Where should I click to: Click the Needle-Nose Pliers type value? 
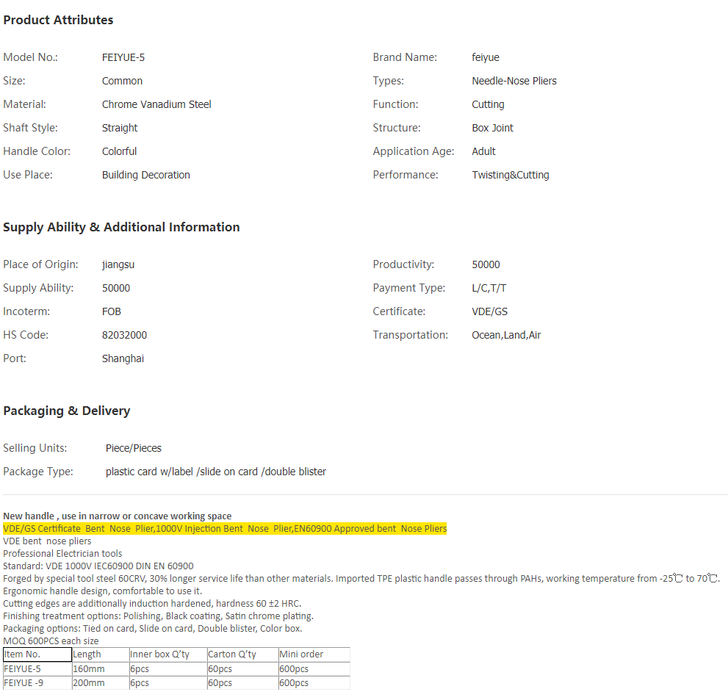point(513,81)
